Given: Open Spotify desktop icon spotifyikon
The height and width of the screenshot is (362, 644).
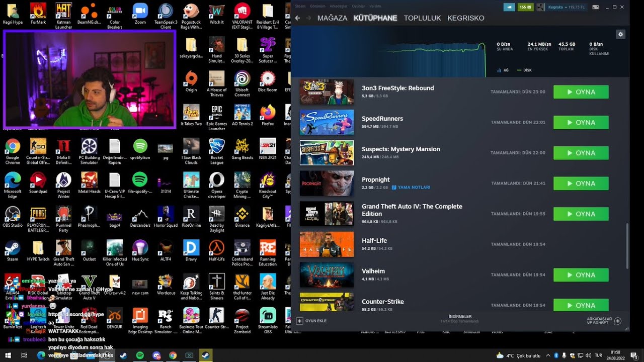Looking at the screenshot, I should point(140,149).
